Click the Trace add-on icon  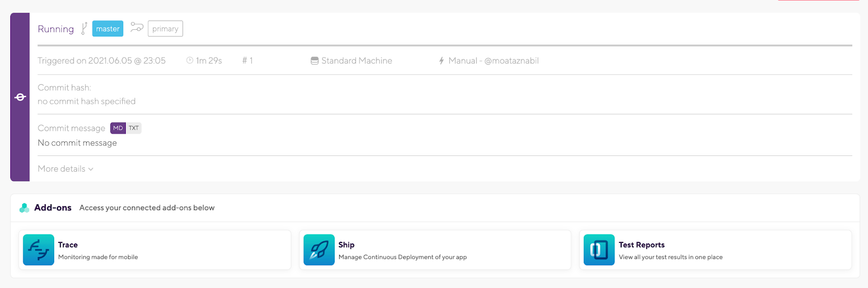click(39, 250)
